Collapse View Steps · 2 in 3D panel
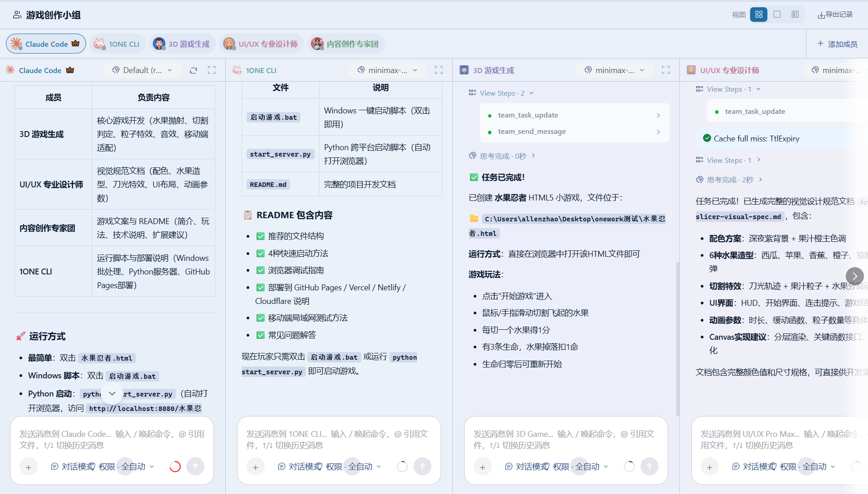 pos(502,93)
